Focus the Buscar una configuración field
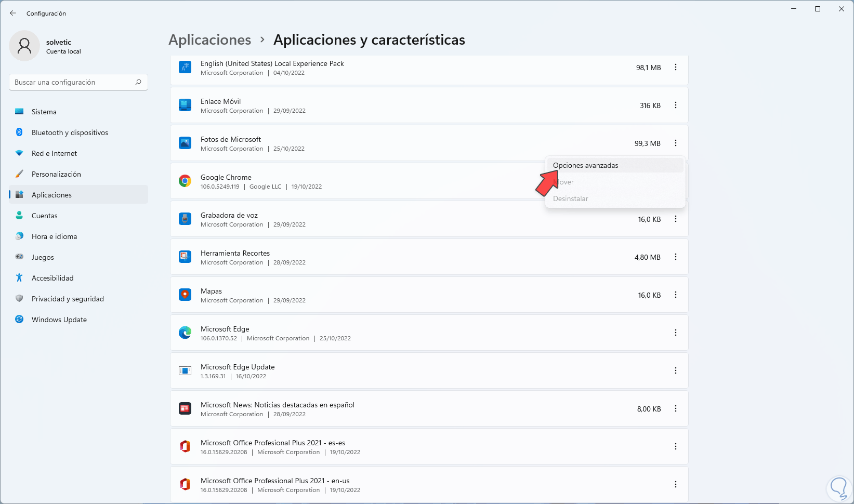 73,82
